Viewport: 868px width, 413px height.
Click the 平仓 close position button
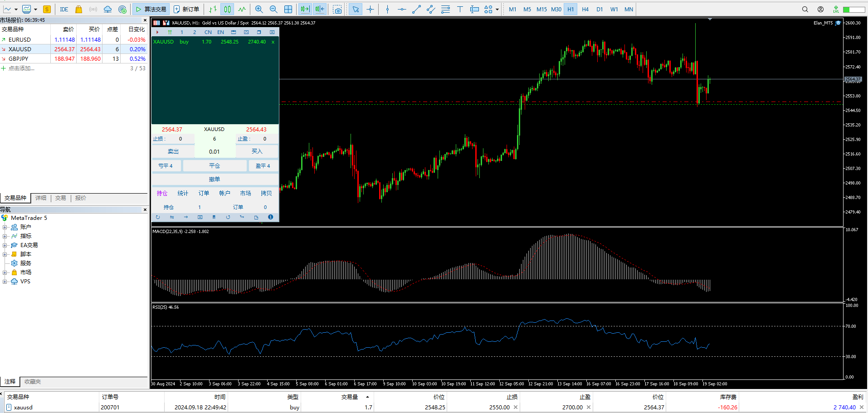215,166
